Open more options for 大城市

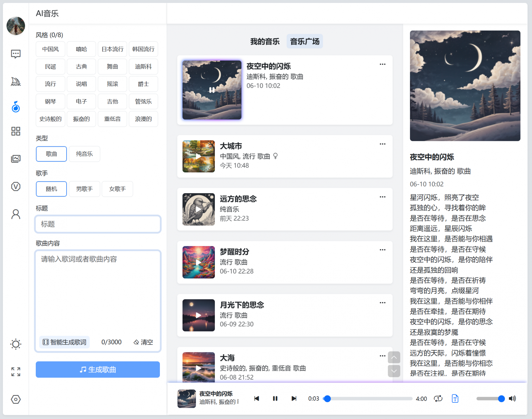[x=382, y=144]
